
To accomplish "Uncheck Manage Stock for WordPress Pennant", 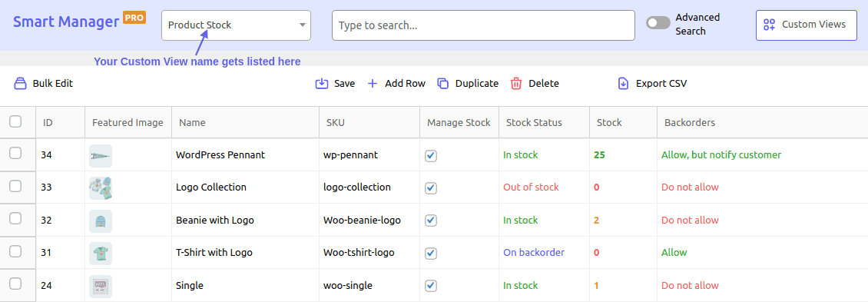I will tap(431, 156).
